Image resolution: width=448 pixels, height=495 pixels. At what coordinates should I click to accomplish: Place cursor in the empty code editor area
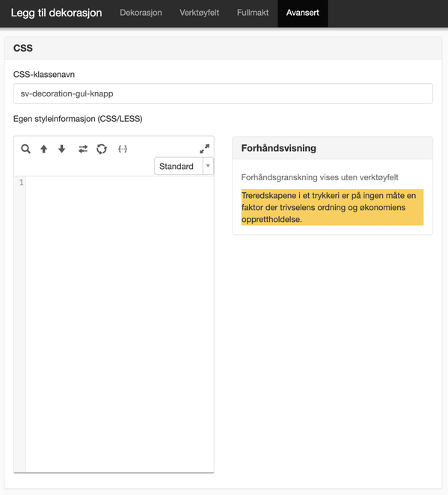(120, 324)
